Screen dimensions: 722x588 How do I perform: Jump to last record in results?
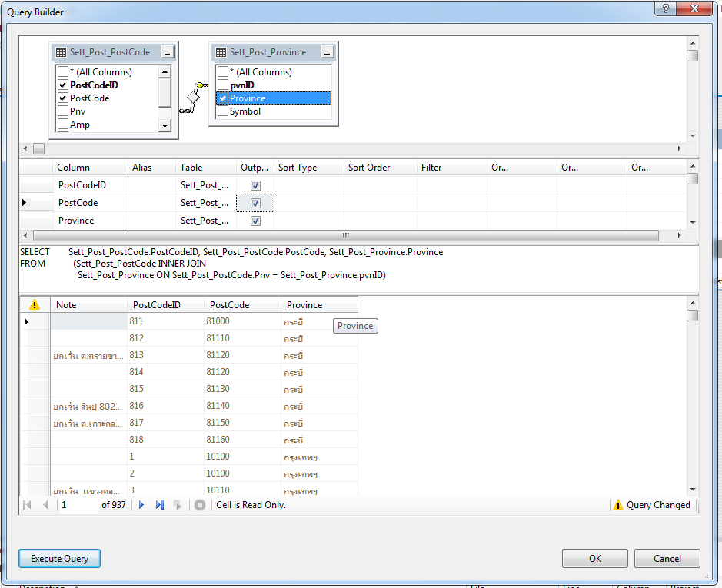coord(160,505)
